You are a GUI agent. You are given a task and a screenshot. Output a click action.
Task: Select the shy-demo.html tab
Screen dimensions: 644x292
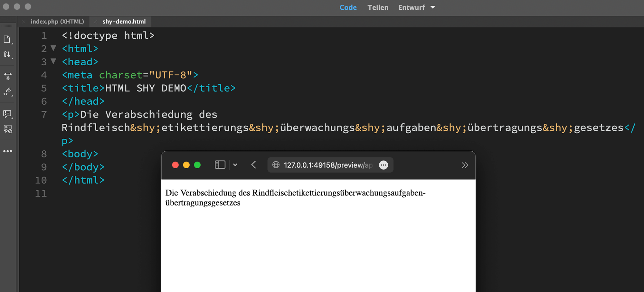coord(124,22)
